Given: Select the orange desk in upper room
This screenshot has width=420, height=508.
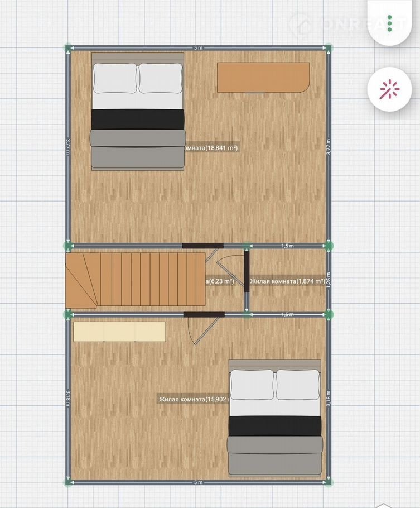Looking at the screenshot, I should [x=263, y=77].
